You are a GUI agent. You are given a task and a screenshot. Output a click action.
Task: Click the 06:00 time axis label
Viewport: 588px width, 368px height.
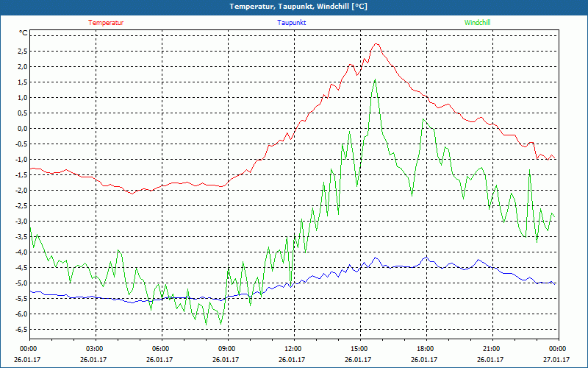[x=161, y=349]
